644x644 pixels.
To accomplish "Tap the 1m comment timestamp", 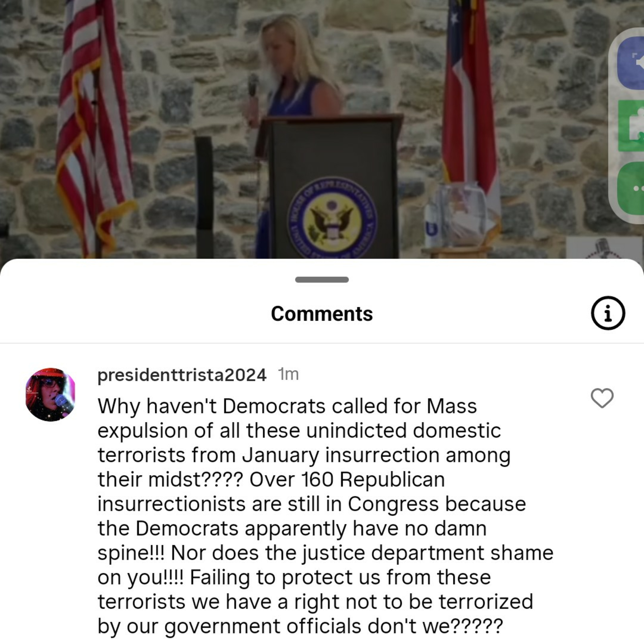I will [x=288, y=374].
